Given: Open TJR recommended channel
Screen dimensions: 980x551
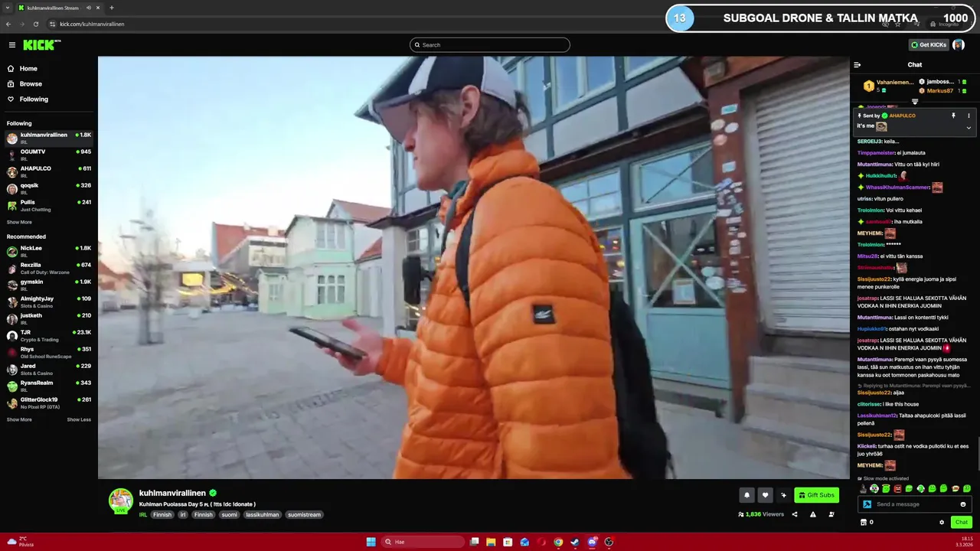Looking at the screenshot, I should [x=48, y=335].
